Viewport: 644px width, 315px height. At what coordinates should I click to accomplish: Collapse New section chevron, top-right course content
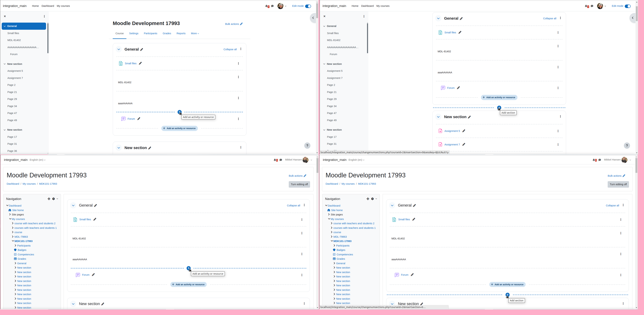pos(438,117)
